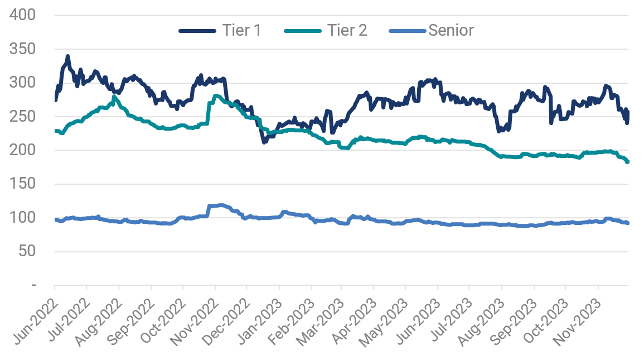This screenshot has width=644, height=355.
Task: Click the 400 y-axis label
Action: point(23,16)
